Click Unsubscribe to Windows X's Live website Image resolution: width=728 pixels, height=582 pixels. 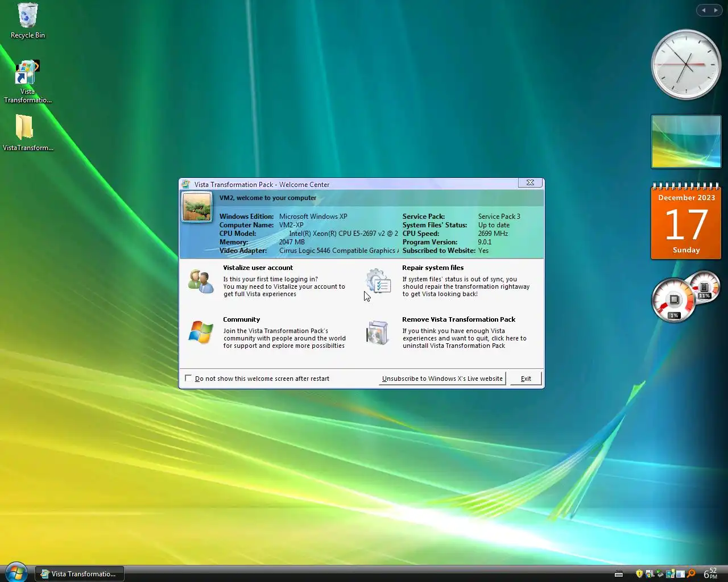coord(442,379)
